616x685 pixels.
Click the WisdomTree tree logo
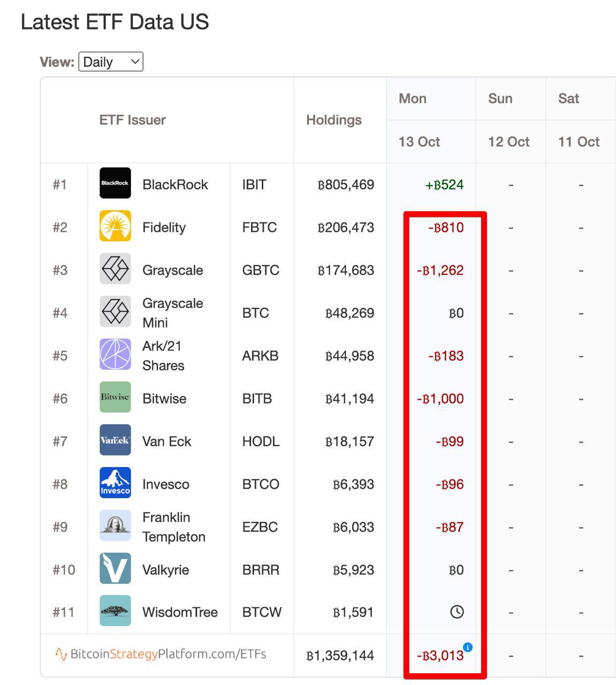[115, 611]
